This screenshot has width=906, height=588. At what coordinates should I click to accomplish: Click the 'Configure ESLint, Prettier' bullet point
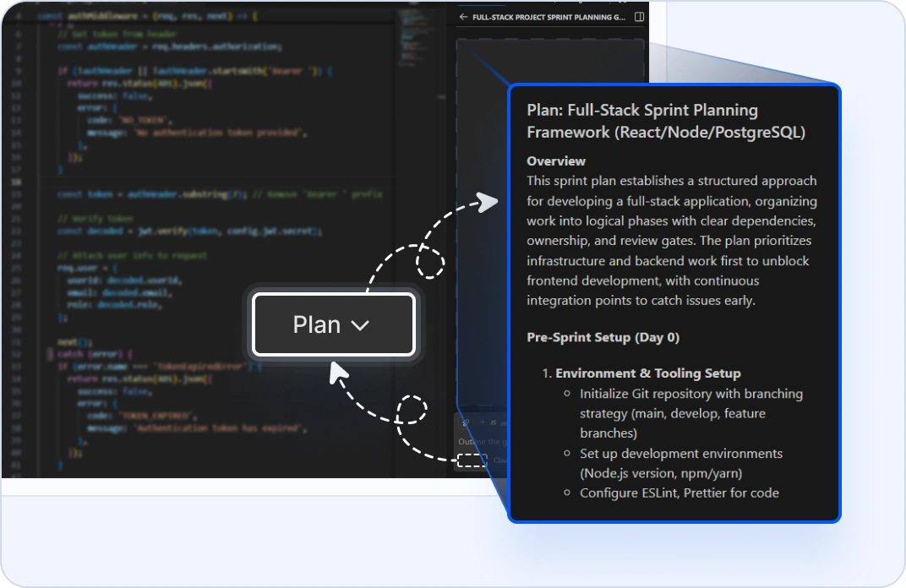point(679,493)
